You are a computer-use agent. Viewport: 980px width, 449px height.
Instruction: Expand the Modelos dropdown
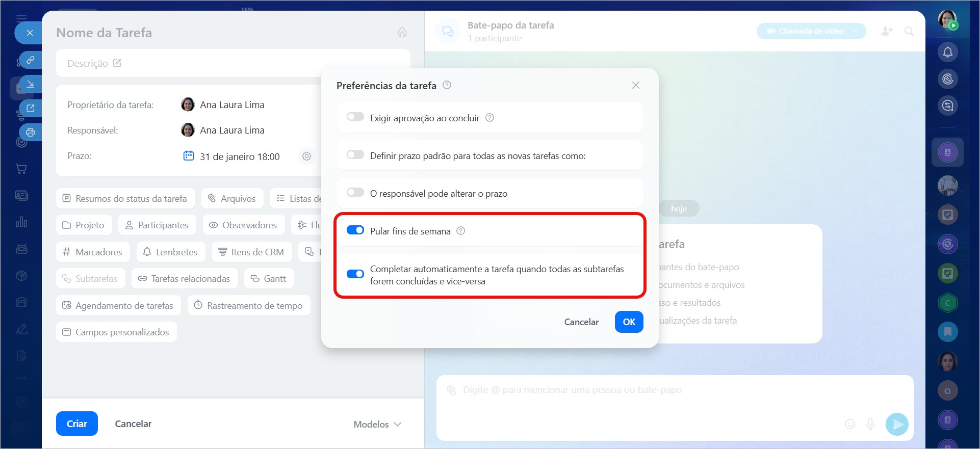(377, 424)
